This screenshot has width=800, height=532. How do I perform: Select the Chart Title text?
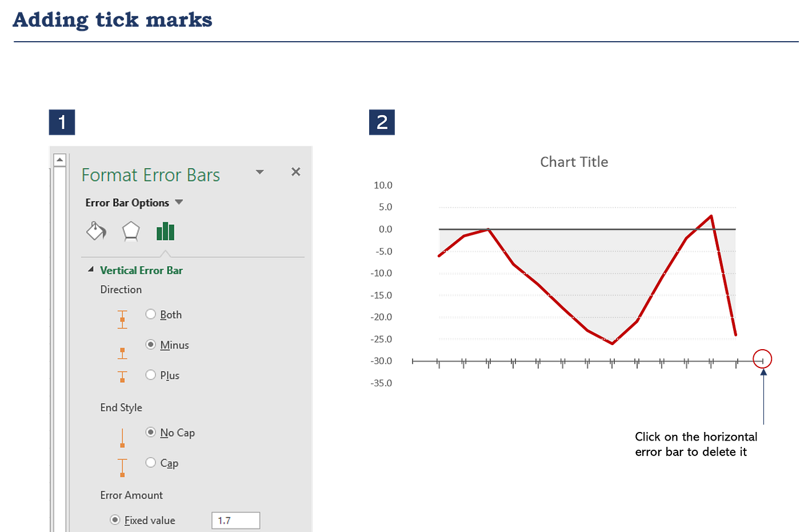pyautogui.click(x=574, y=162)
